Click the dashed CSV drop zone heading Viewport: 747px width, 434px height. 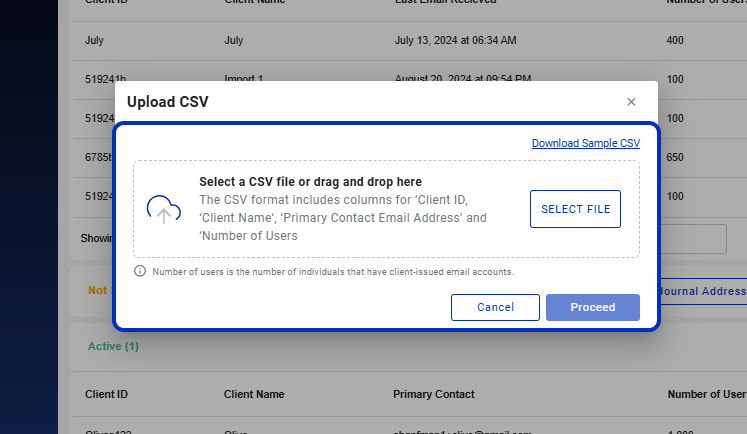click(310, 182)
